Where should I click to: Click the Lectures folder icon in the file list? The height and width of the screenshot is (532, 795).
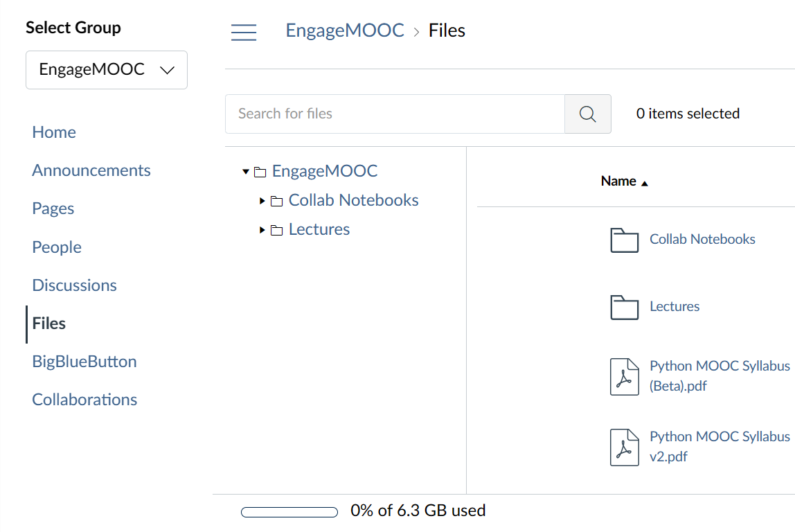pyautogui.click(x=624, y=307)
